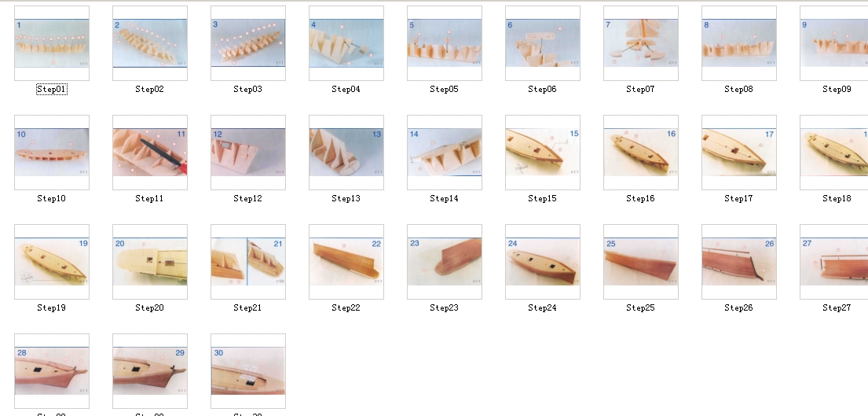Screen dimensions: 868x416
Task: Select the Step23 wooden hull thumbnail
Action: pos(445,261)
